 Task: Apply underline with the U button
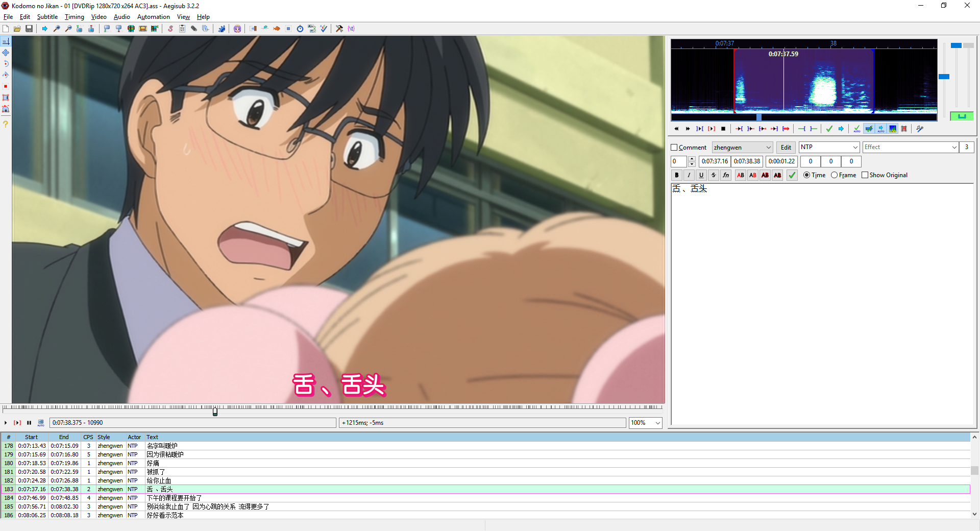click(701, 175)
